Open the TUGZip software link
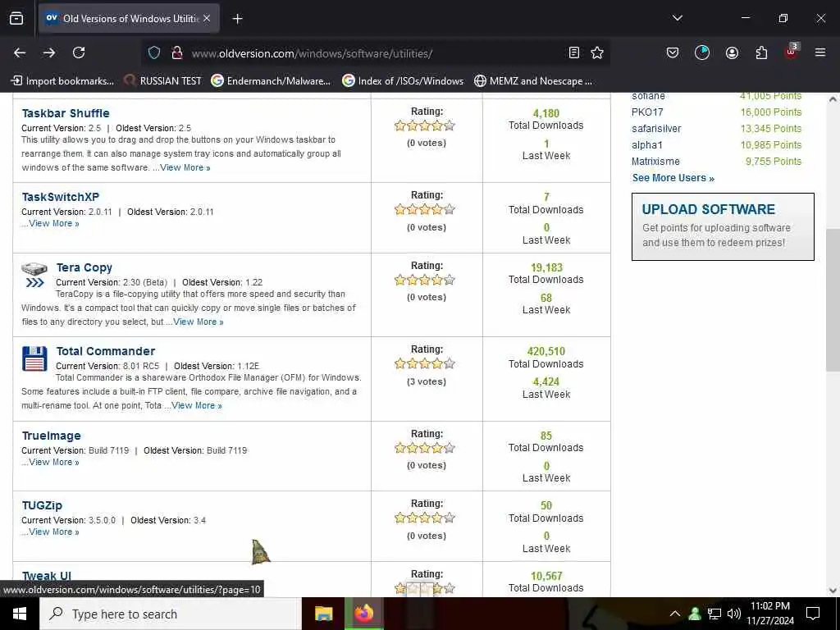The height and width of the screenshot is (630, 840). pyautogui.click(x=42, y=505)
